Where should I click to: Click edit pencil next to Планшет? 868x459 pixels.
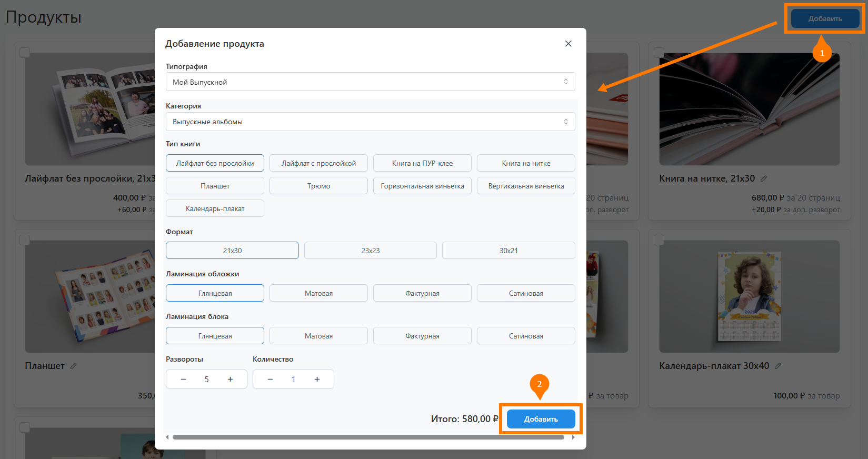pos(74,366)
